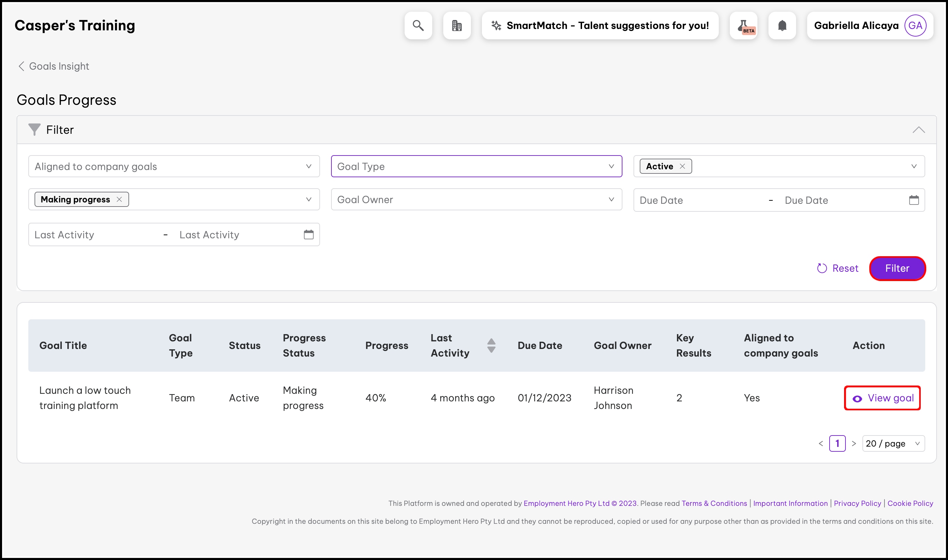Change the 20 / page size selector

coord(893,443)
